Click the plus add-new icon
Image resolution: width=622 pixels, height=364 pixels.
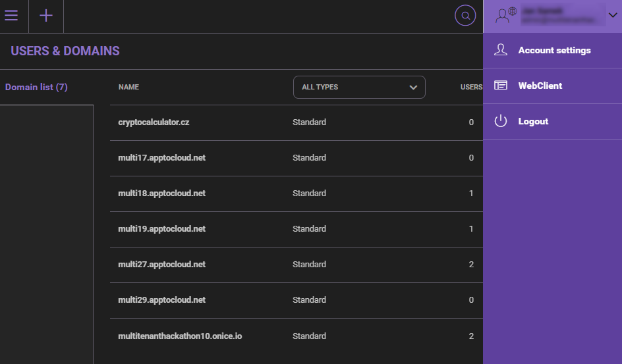[x=46, y=15]
